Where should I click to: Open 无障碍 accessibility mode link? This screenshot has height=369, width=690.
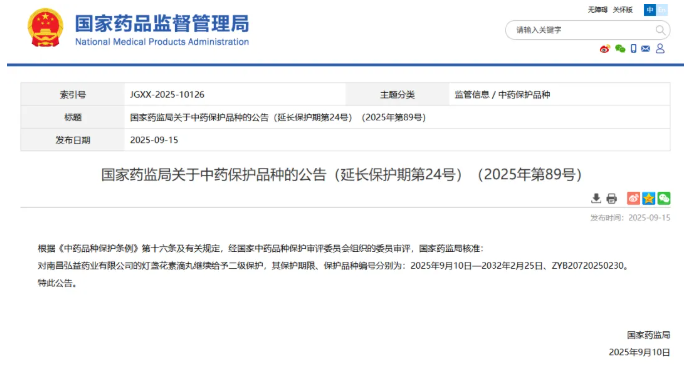pyautogui.click(x=598, y=10)
